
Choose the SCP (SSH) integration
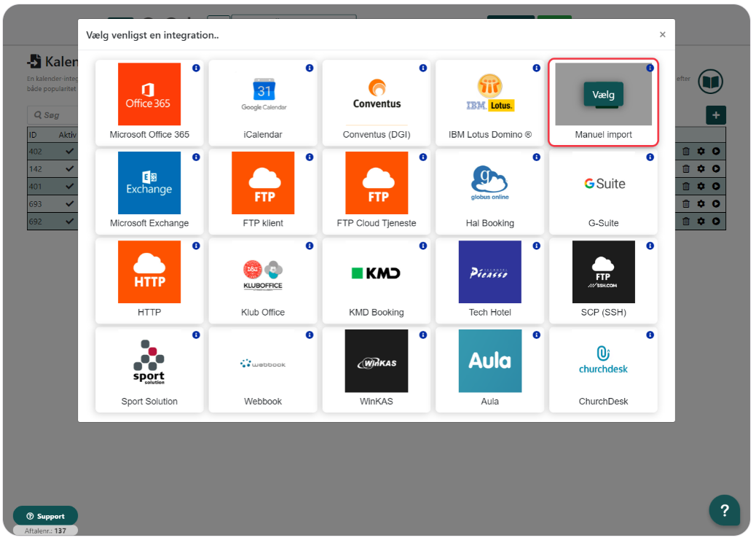(x=603, y=281)
